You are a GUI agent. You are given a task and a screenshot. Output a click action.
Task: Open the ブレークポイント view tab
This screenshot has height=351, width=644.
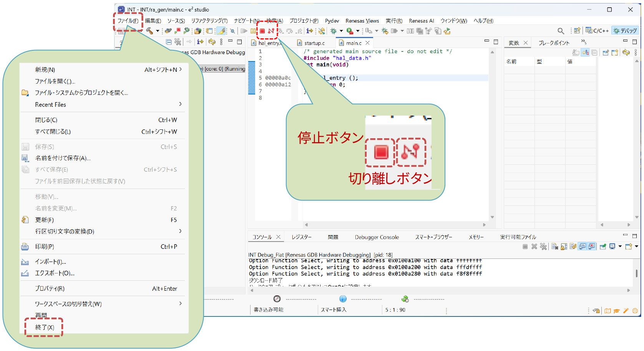pyautogui.click(x=554, y=43)
